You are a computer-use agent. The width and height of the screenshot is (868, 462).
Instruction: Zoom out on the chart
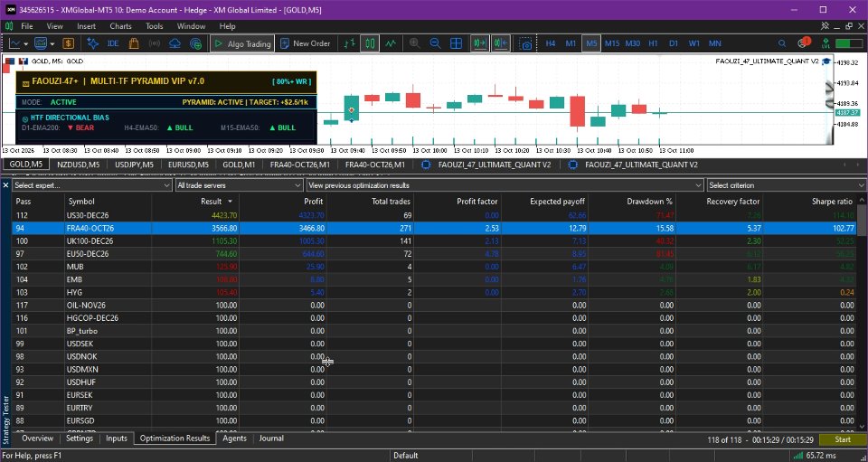pyautogui.click(x=435, y=43)
